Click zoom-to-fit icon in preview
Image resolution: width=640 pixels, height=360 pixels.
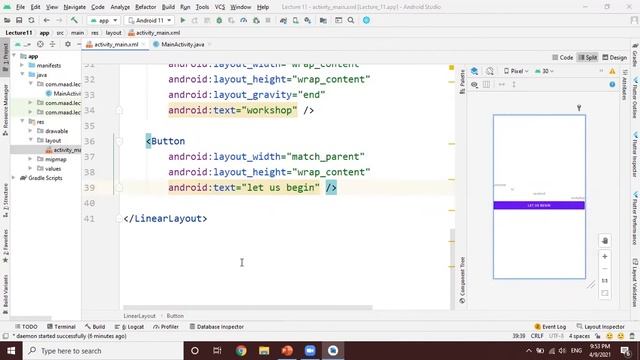pos(605,293)
